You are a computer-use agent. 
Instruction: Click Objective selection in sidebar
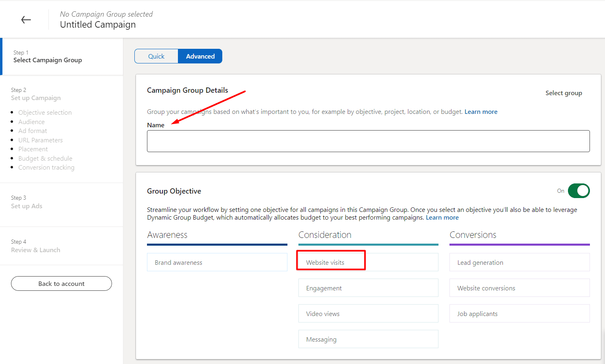tap(45, 113)
